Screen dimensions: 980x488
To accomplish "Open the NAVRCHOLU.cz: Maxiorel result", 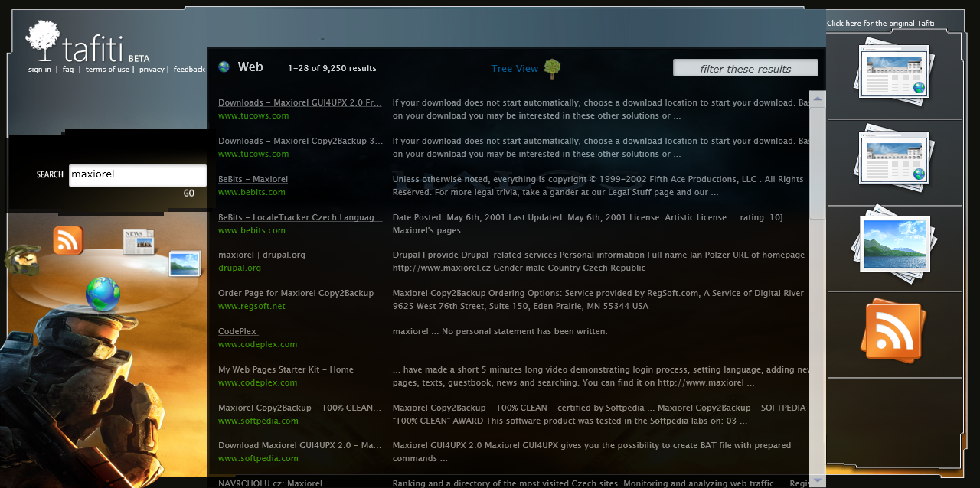I will click(270, 483).
